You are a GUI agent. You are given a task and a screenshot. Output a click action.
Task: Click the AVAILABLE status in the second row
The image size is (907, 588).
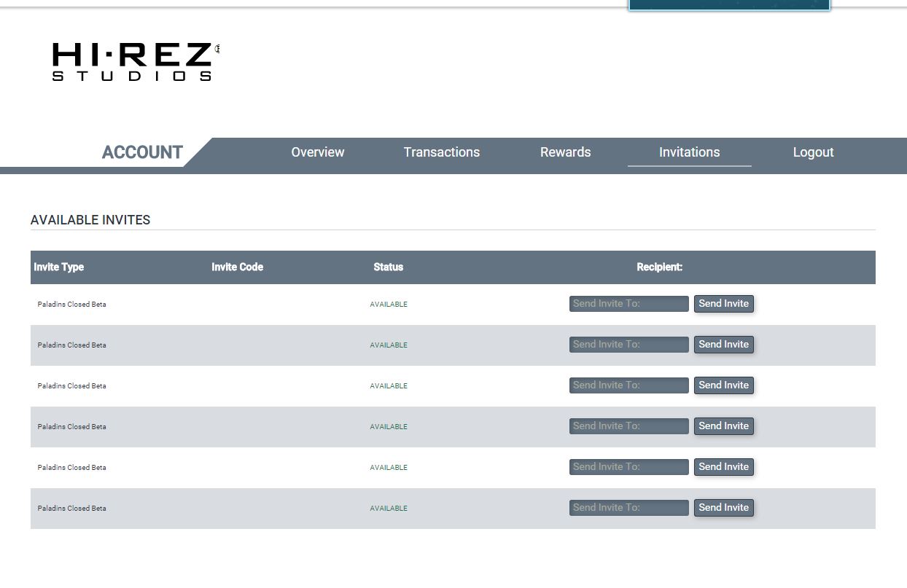(389, 345)
